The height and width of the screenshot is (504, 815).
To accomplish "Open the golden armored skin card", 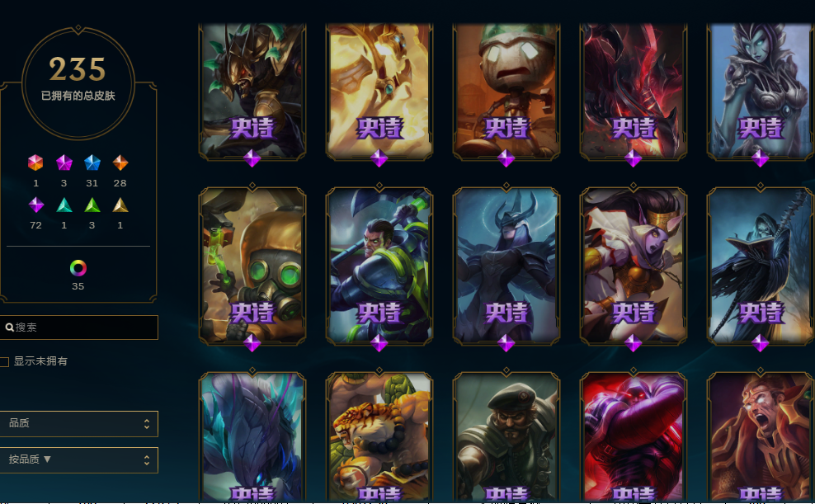I will point(379,91).
